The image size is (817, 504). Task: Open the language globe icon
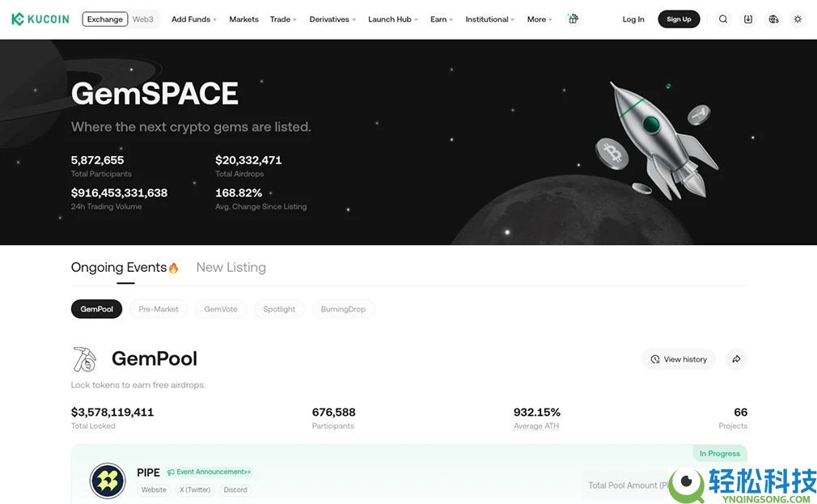[773, 19]
